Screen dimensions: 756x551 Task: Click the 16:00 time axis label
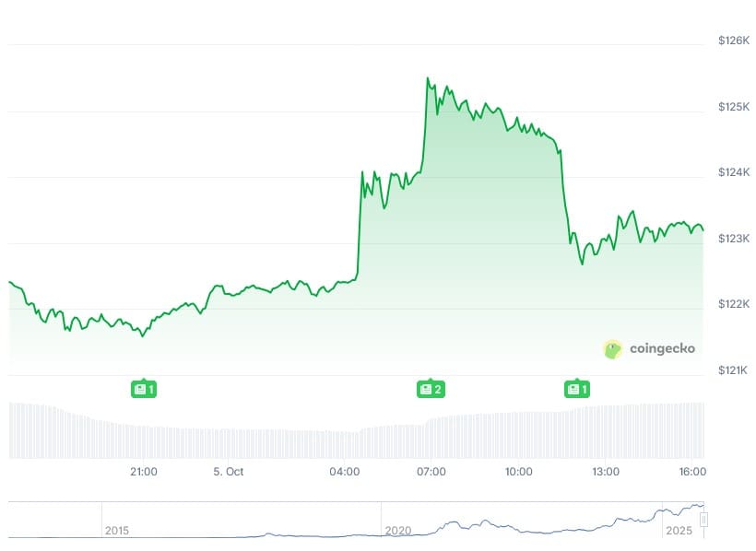coord(692,472)
